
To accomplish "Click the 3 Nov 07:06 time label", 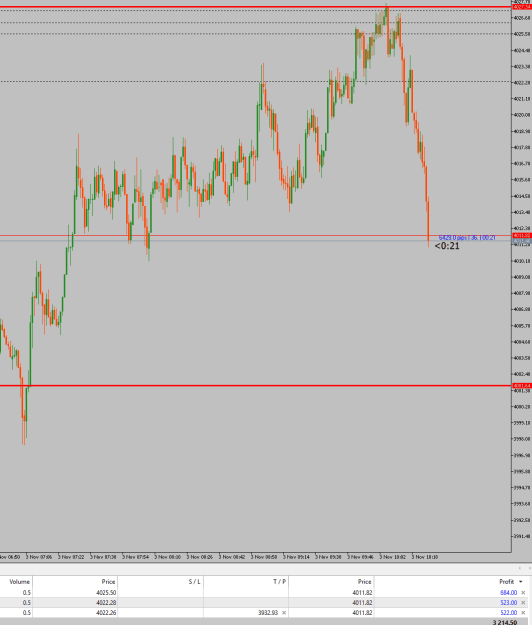I will pyautogui.click(x=39, y=557).
